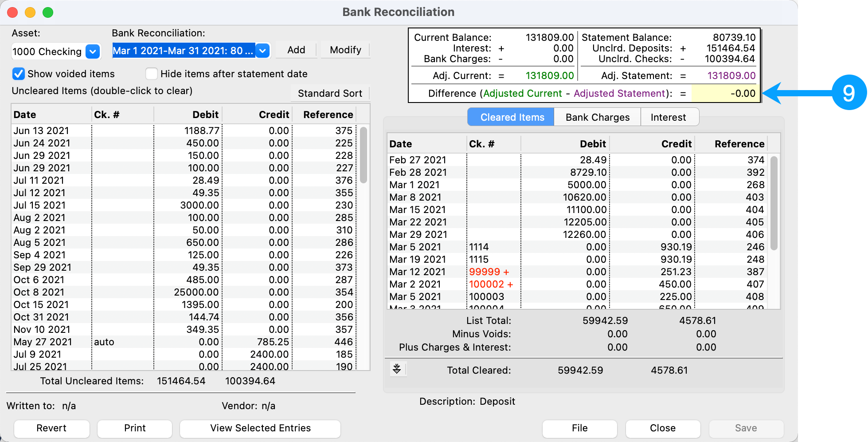The width and height of the screenshot is (868, 442).
Task: Switch to the Interest tab
Action: point(668,117)
